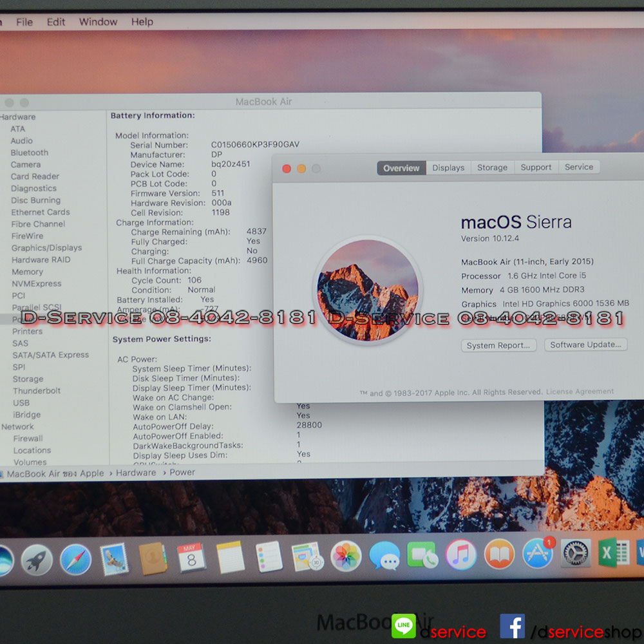The image size is (644, 644).
Task: Open App Store icon with badge
Action: pos(538,553)
